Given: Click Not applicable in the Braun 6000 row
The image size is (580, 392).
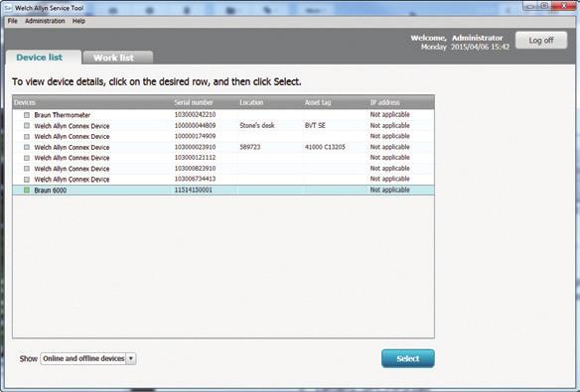Looking at the screenshot, I should click(x=390, y=190).
